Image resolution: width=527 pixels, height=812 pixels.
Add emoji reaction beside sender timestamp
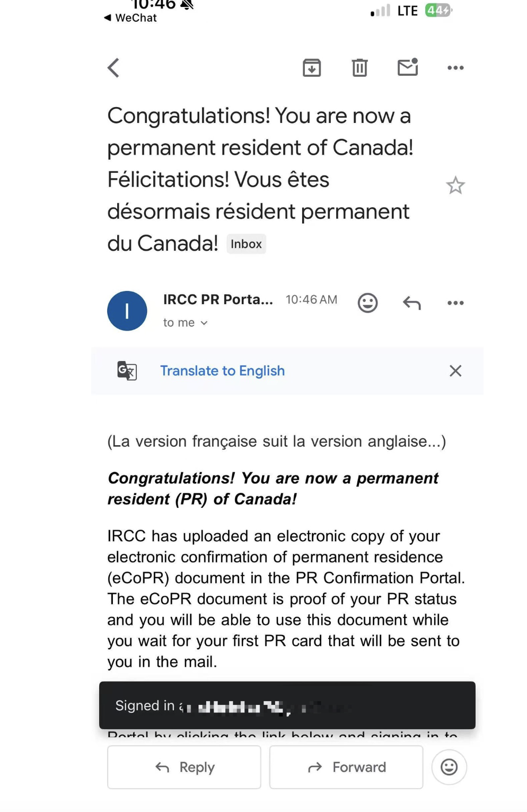click(367, 303)
